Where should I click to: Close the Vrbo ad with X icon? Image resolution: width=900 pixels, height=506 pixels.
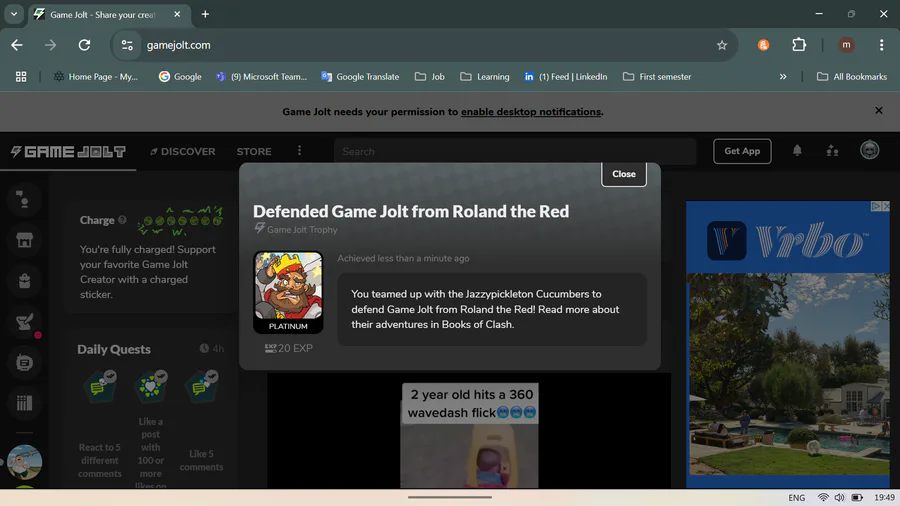[x=886, y=206]
